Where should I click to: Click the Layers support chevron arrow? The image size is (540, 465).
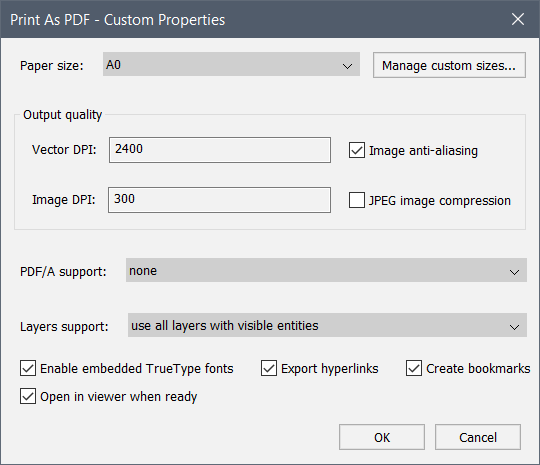[x=514, y=327]
